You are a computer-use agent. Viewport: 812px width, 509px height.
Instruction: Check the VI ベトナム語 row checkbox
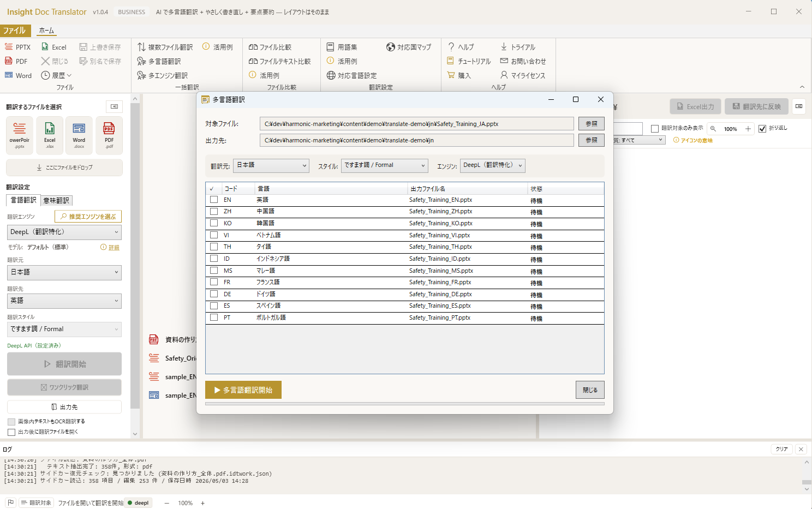click(214, 235)
